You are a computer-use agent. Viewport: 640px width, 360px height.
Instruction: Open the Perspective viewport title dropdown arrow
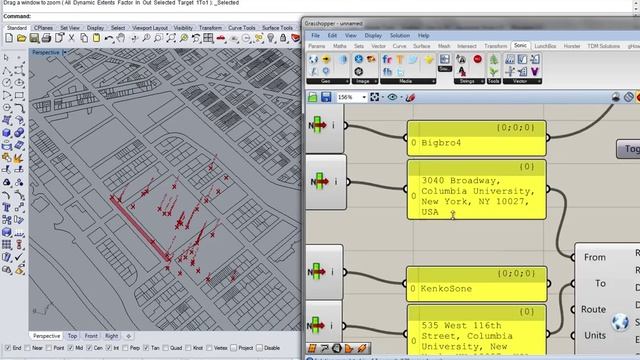click(65, 52)
